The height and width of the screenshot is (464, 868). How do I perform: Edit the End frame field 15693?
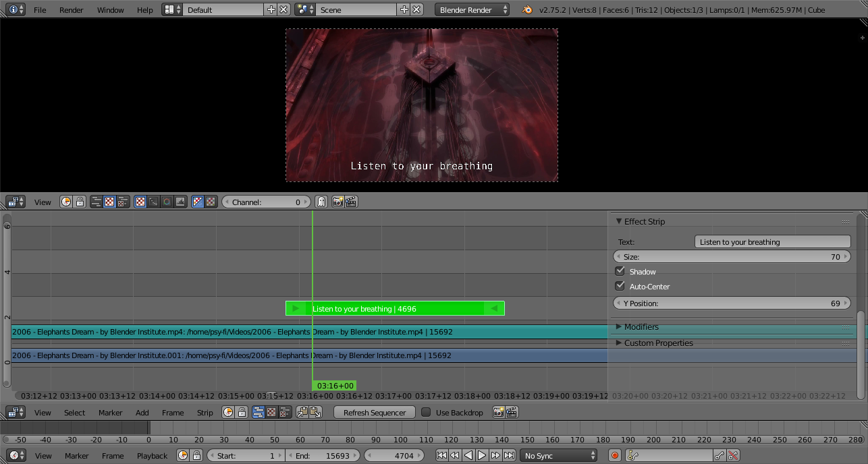coord(323,455)
